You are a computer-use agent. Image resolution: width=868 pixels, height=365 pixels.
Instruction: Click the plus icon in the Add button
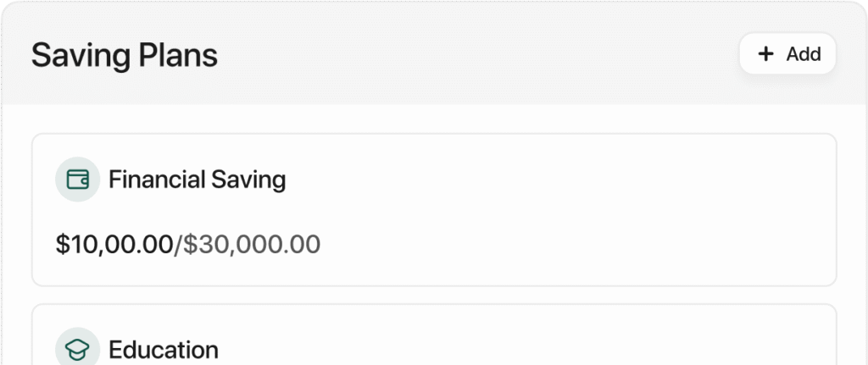765,53
